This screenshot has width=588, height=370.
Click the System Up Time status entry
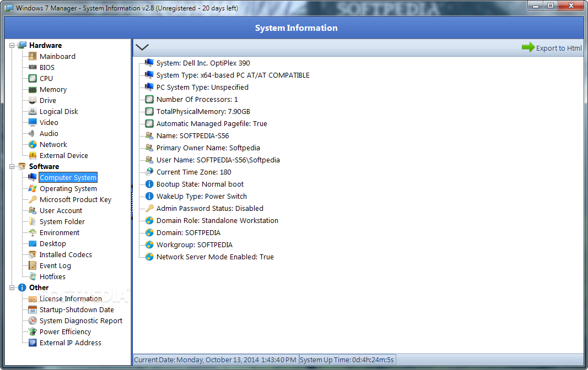point(347,360)
